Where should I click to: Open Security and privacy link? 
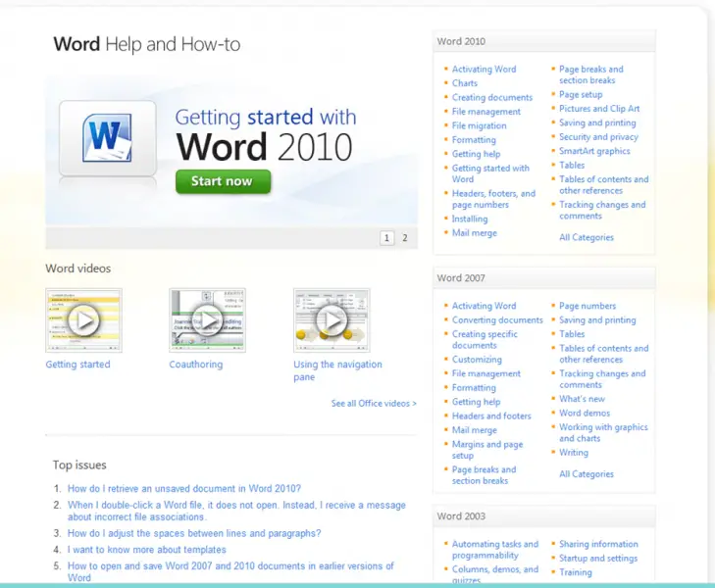[x=598, y=137]
